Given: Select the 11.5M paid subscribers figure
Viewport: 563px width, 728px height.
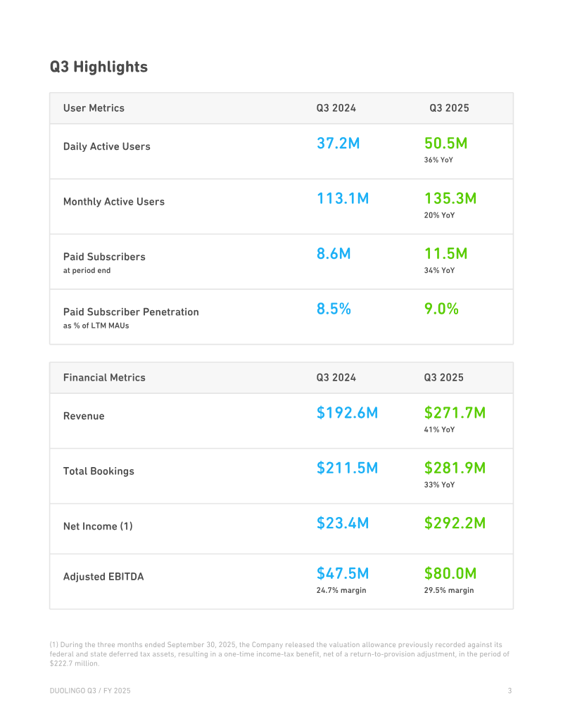Looking at the screenshot, I should point(446,253).
